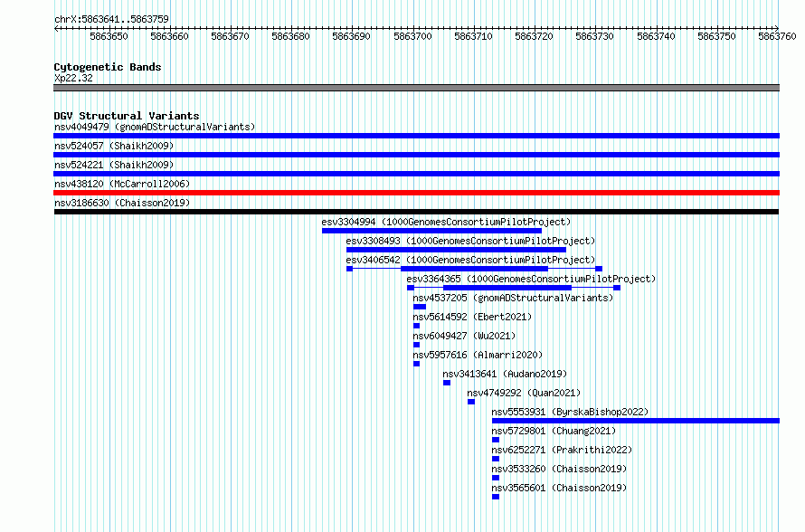This screenshot has height=532, width=805.
Task: Click the red bar for nsv438120
Action: click(416, 193)
